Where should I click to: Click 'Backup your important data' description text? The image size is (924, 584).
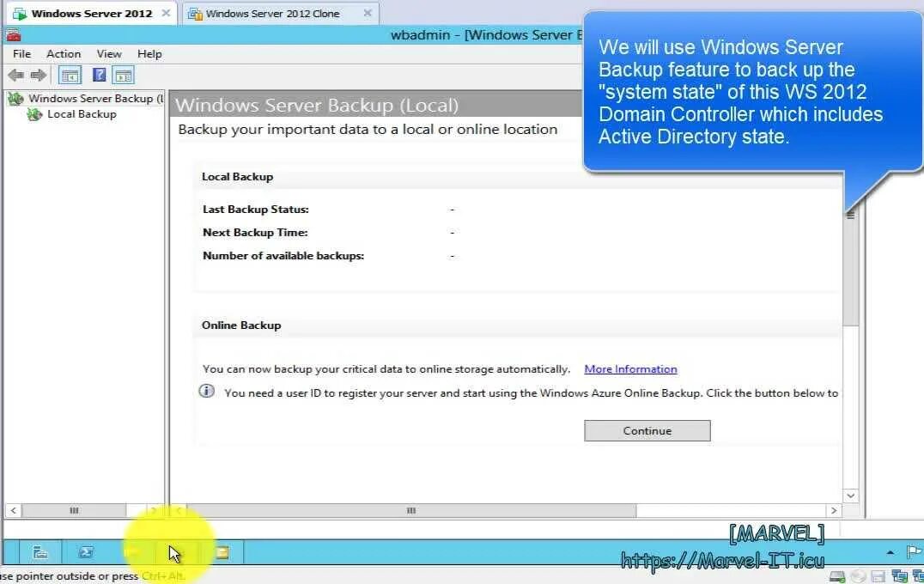pyautogui.click(x=368, y=129)
